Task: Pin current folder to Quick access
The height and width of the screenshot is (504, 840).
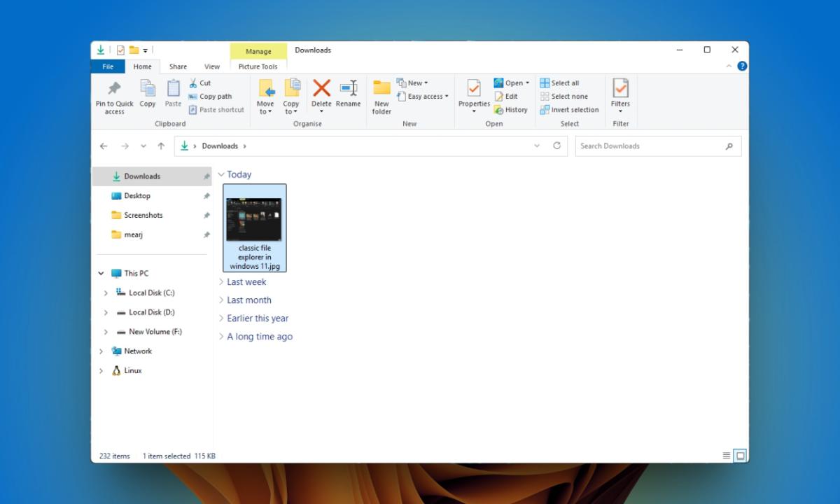Action: pos(113,97)
